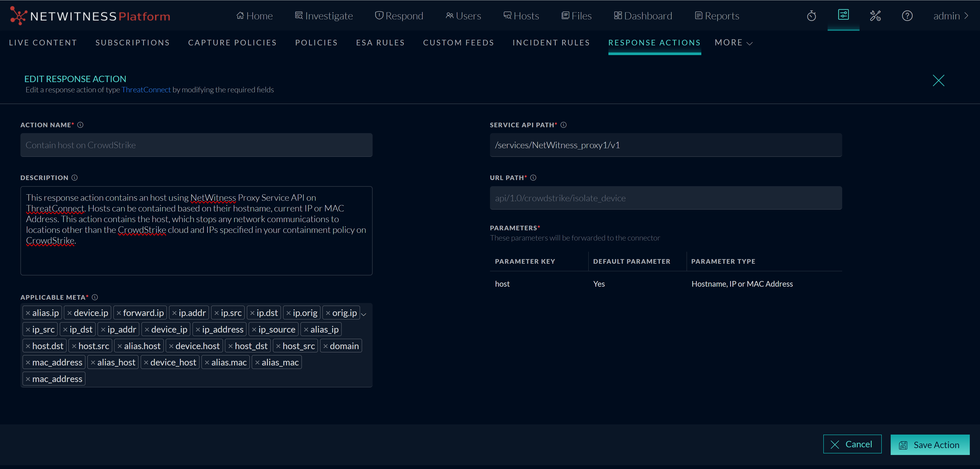Expand the Applicable Meta suggestions chevron
The height and width of the screenshot is (469, 980).
[x=364, y=315]
